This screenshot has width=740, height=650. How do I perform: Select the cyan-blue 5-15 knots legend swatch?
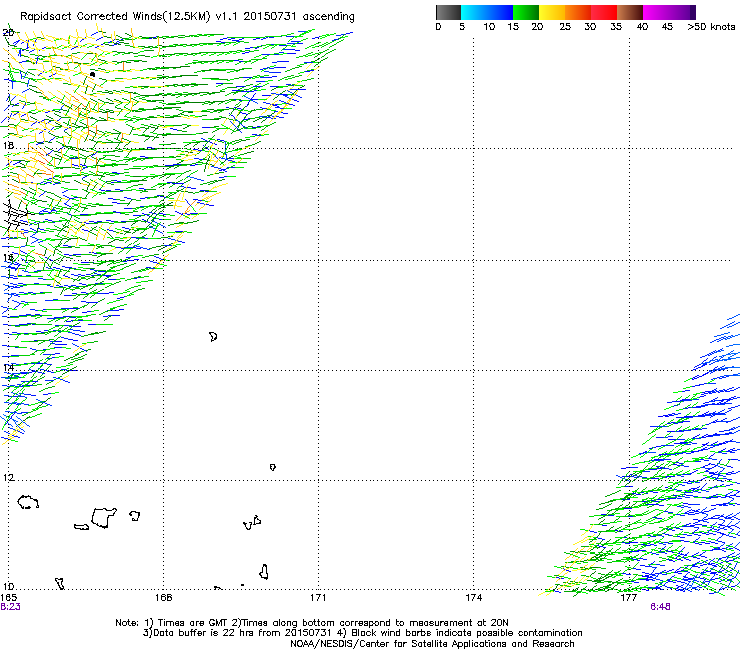[487, 12]
